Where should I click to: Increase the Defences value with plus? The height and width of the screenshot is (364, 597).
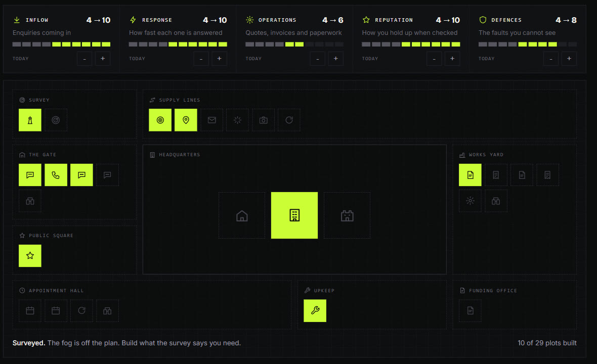pyautogui.click(x=569, y=59)
